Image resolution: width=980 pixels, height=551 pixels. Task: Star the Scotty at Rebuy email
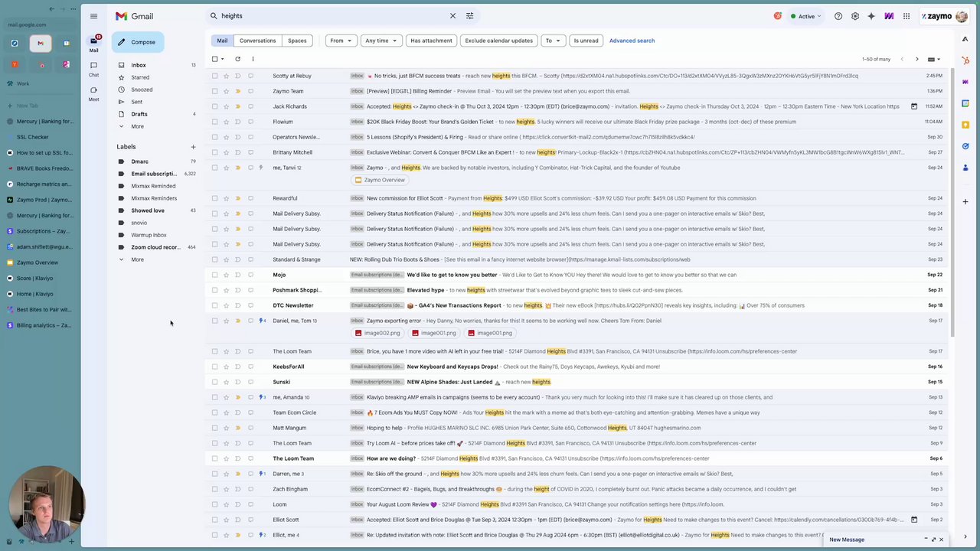pos(226,76)
